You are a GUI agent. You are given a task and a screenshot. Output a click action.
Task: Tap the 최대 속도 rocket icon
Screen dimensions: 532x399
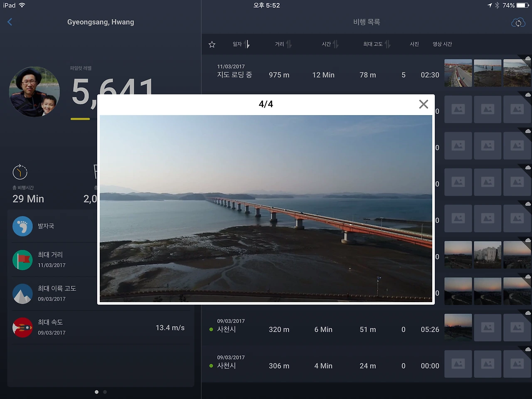(x=22, y=328)
